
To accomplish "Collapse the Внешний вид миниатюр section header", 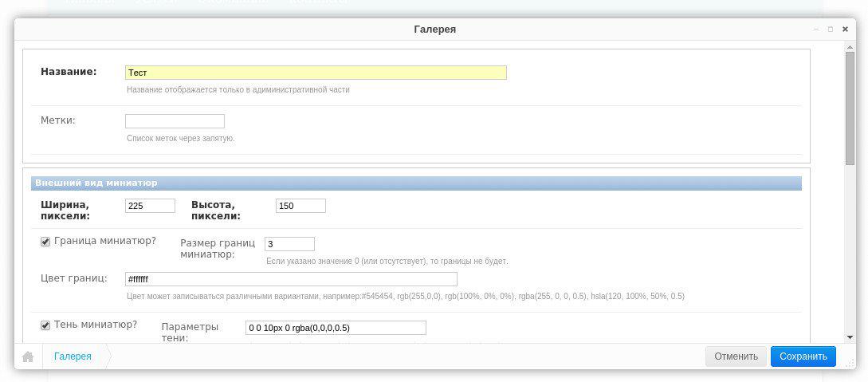I will 415,183.
